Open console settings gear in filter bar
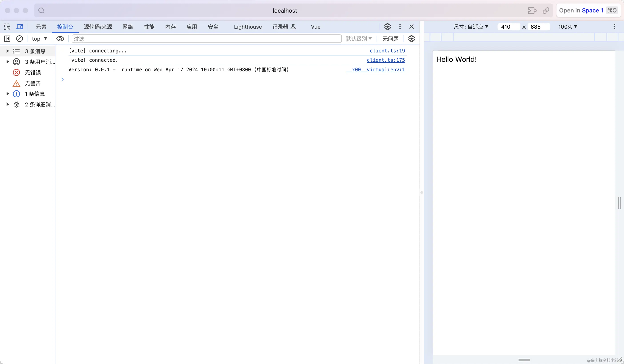Image resolution: width=624 pixels, height=364 pixels. point(411,39)
